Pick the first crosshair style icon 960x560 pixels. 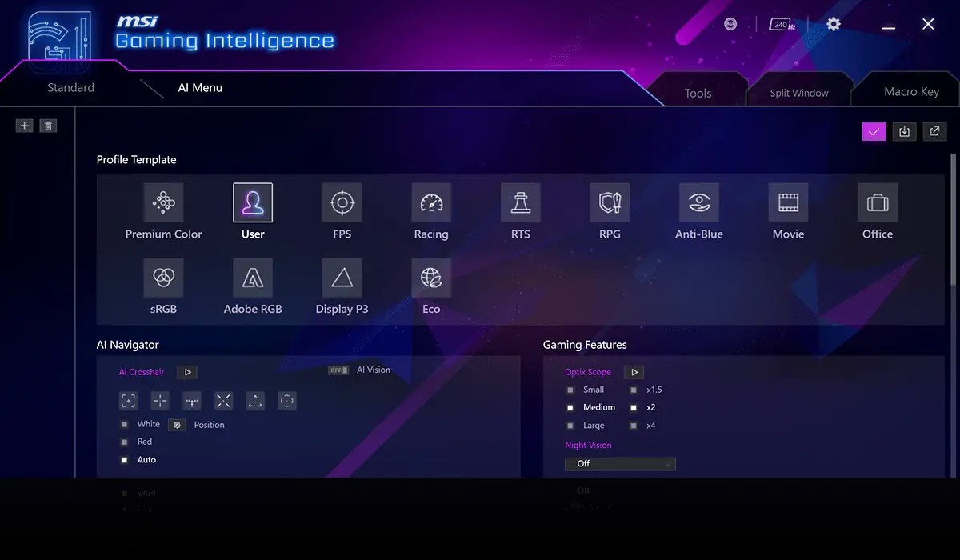[128, 401]
